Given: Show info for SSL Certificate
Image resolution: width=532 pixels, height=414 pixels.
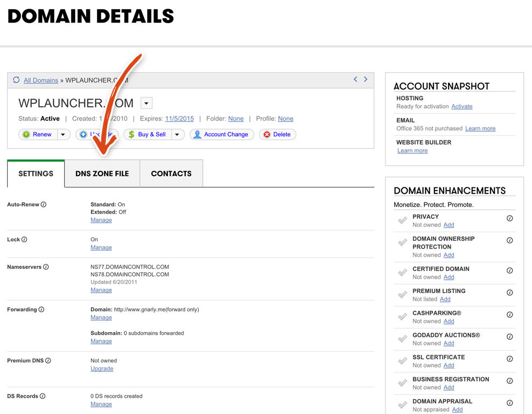Looking at the screenshot, I should [509, 359].
